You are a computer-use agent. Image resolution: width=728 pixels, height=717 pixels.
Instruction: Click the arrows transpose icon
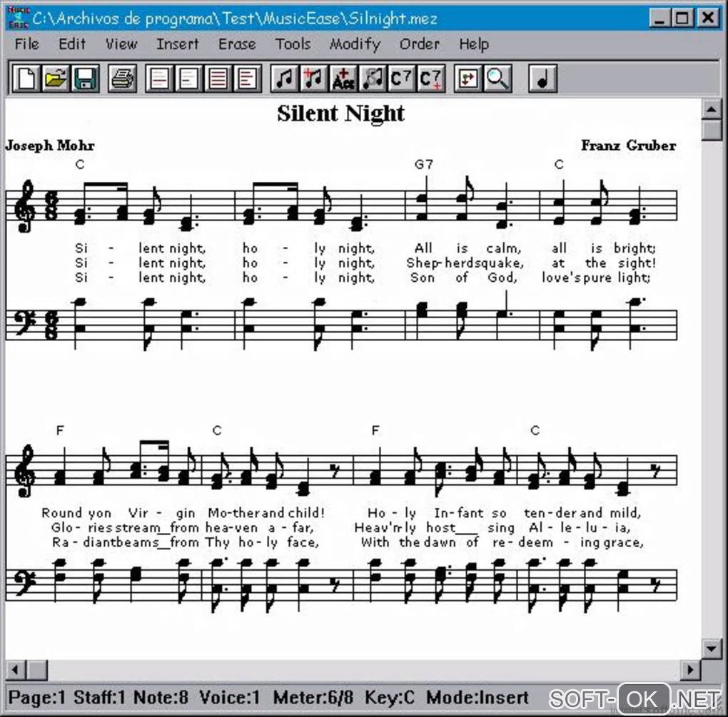tap(468, 78)
